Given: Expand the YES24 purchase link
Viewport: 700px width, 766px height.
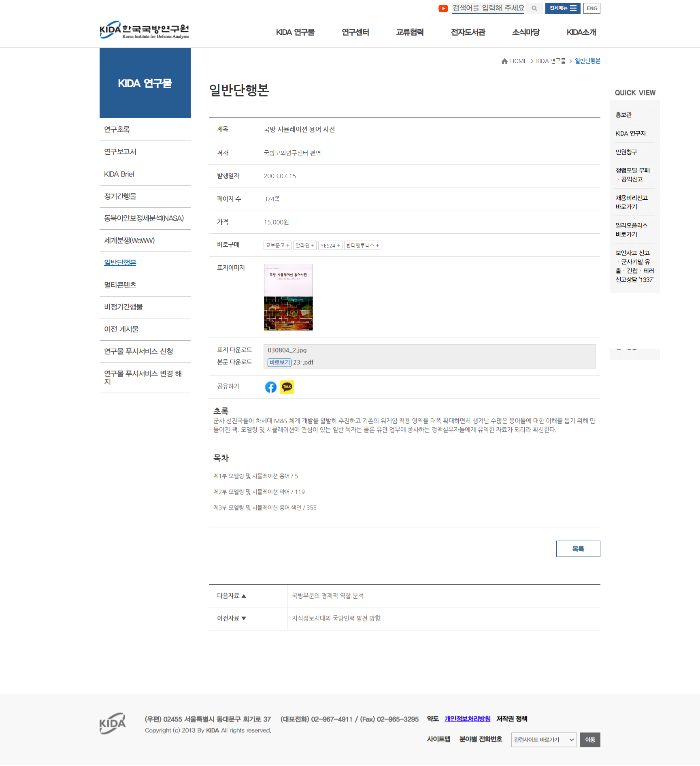Looking at the screenshot, I should pyautogui.click(x=330, y=245).
